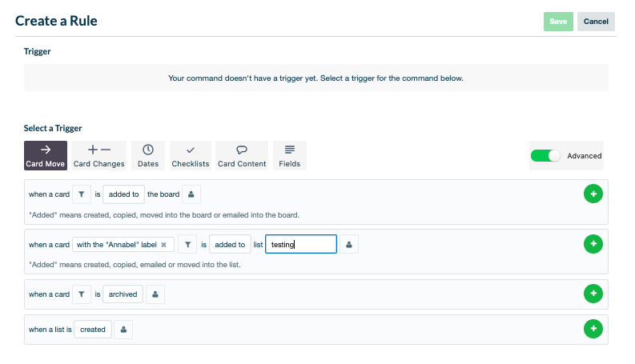Open the Card Content tab
This screenshot has height=364, width=635.
click(x=242, y=156)
